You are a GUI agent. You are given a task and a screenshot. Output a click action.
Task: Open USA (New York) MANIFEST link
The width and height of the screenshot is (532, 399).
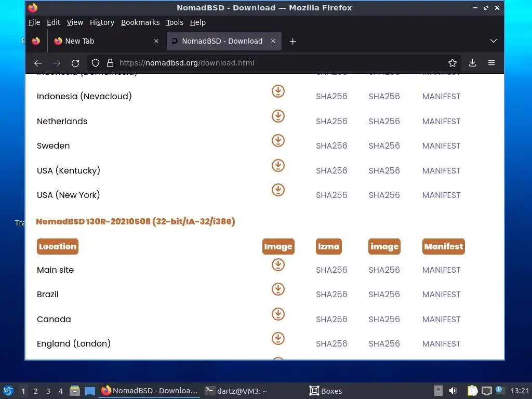(x=441, y=195)
